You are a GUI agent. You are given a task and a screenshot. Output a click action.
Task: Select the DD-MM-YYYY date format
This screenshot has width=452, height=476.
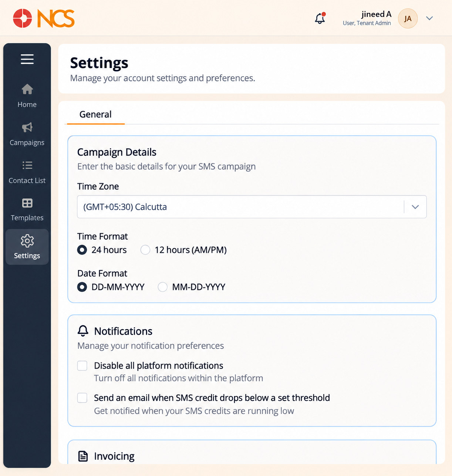pyautogui.click(x=82, y=287)
